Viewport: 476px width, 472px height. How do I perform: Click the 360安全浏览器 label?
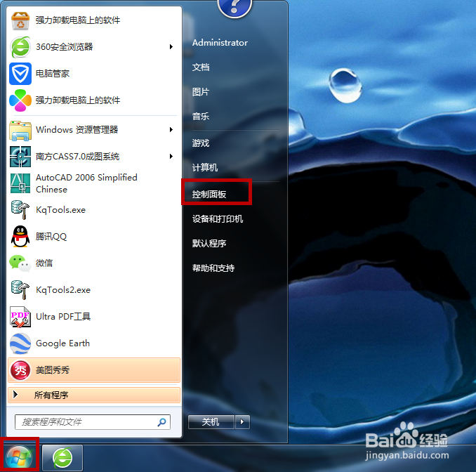click(65, 47)
